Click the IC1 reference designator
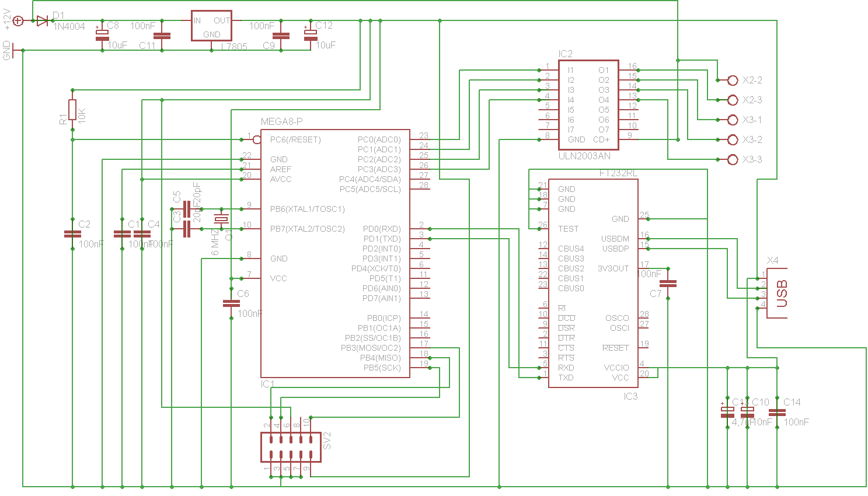This screenshot has width=868, height=496. (x=267, y=384)
